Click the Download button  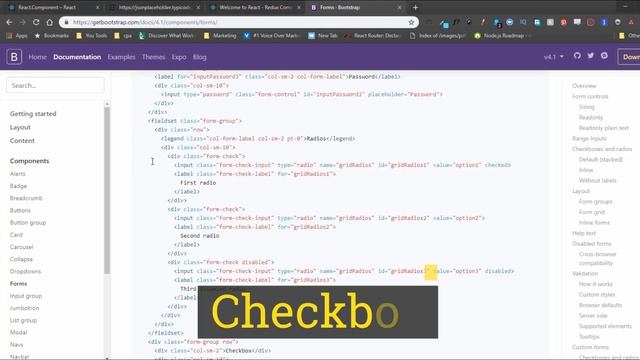click(x=629, y=57)
